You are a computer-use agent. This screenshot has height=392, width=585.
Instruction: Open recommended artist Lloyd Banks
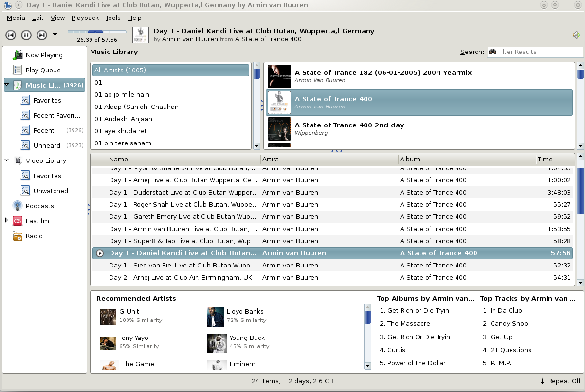click(237, 316)
